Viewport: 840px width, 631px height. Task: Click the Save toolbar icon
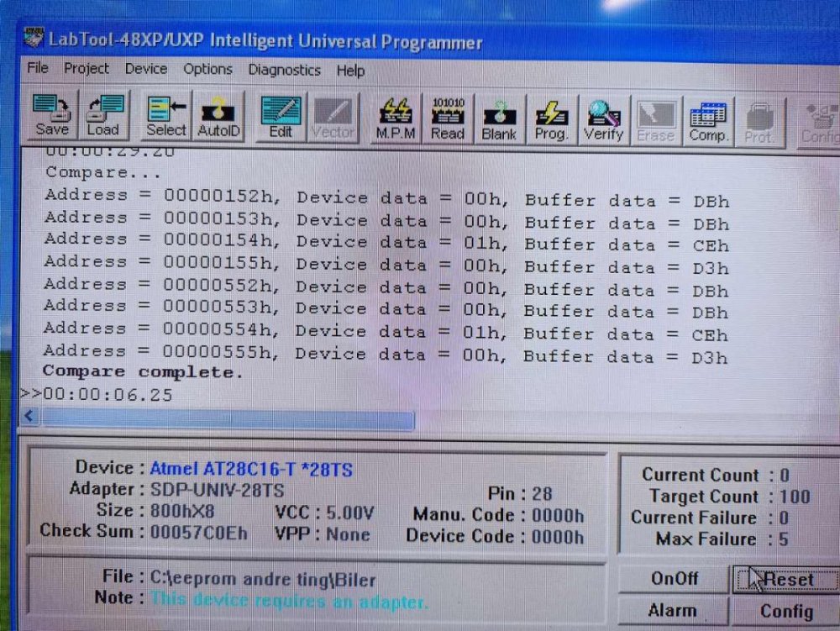pos(51,116)
